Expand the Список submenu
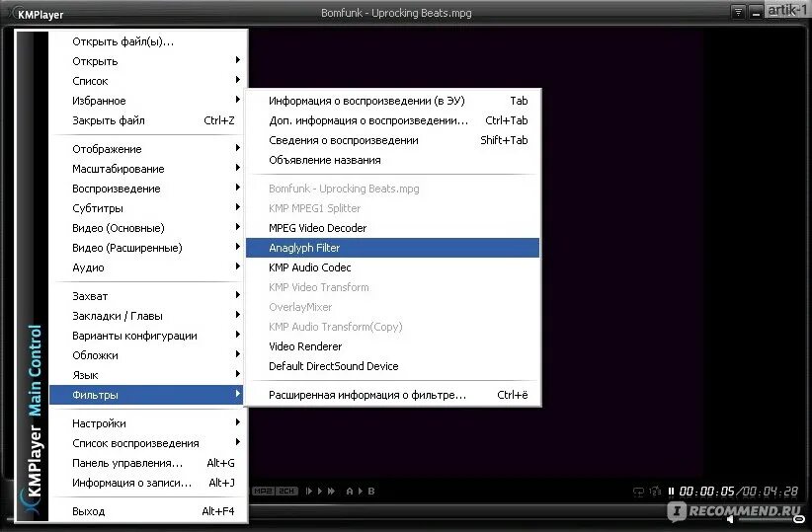 point(148,81)
